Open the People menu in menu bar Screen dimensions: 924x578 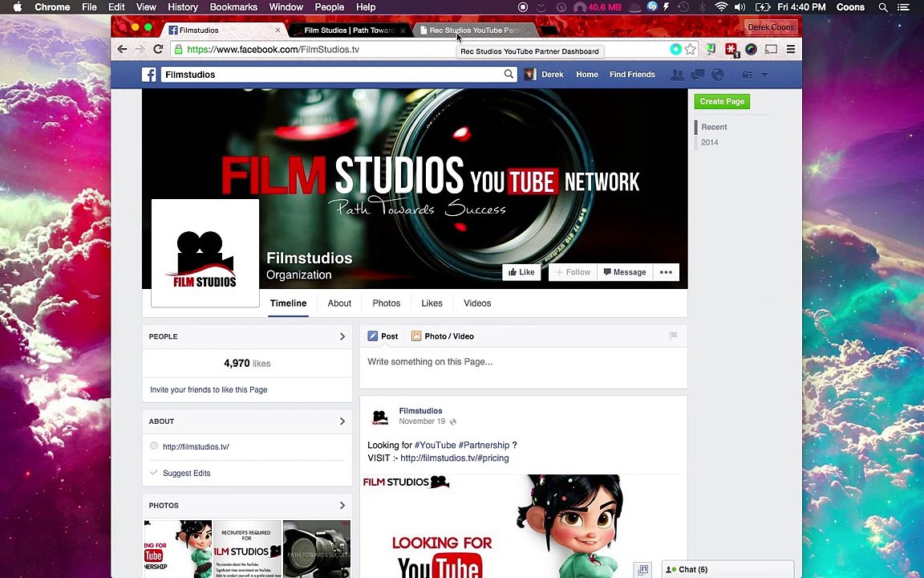point(330,7)
